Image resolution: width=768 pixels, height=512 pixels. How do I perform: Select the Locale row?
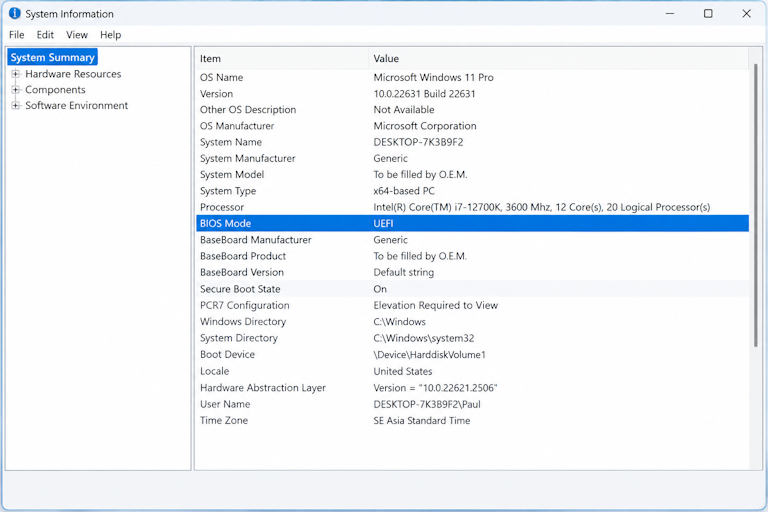[473, 371]
